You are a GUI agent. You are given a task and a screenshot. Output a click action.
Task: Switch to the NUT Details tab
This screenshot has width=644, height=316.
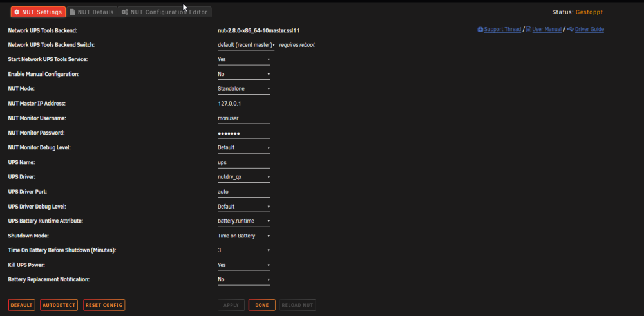(91, 12)
